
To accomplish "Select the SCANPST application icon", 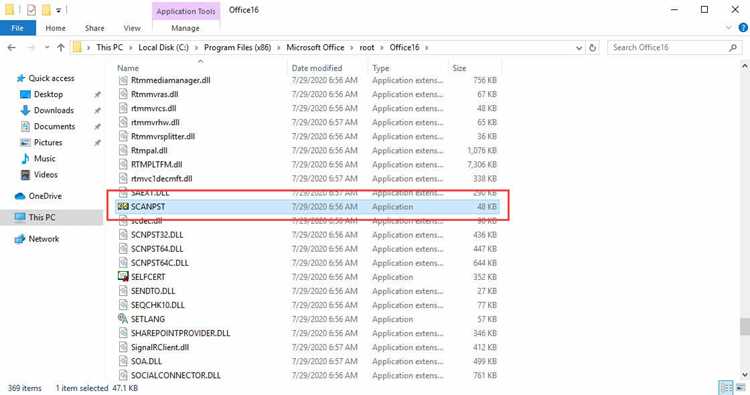I will tap(123, 207).
